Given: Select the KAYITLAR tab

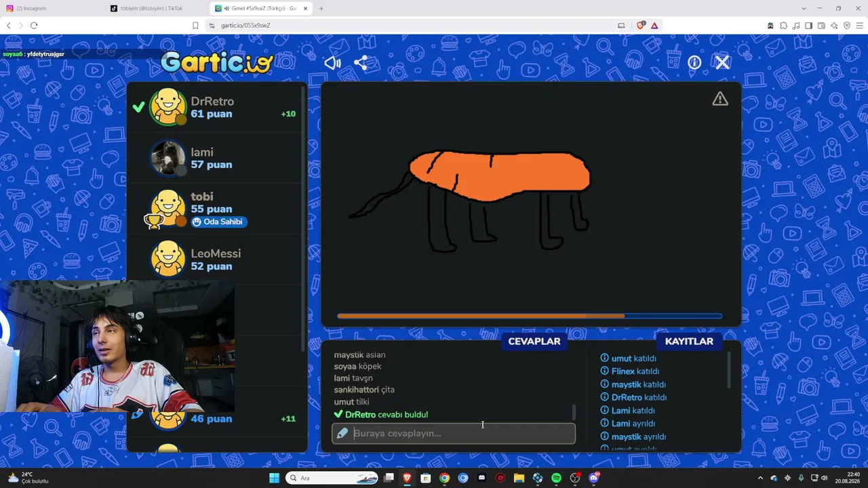Looking at the screenshot, I should [x=689, y=342].
